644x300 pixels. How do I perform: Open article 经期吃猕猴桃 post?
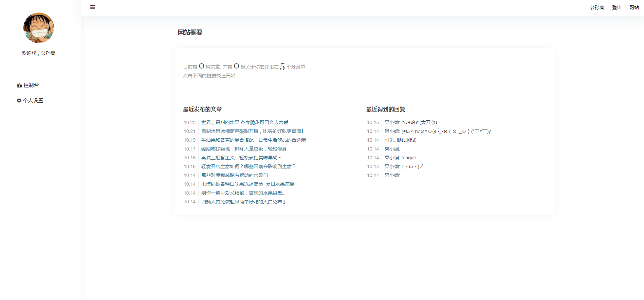click(x=244, y=149)
